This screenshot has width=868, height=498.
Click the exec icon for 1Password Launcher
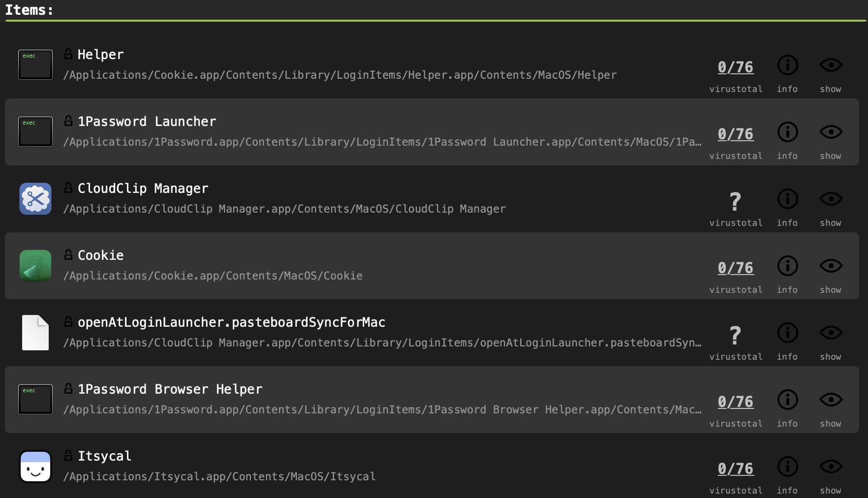[35, 131]
